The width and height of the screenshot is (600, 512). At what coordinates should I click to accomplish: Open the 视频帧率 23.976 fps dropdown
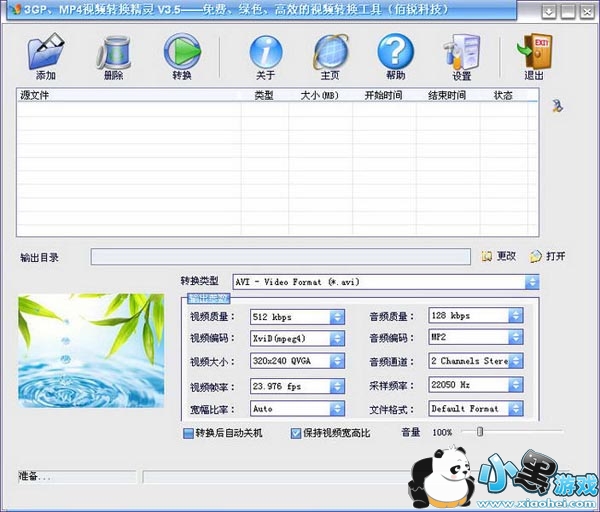pyautogui.click(x=337, y=386)
